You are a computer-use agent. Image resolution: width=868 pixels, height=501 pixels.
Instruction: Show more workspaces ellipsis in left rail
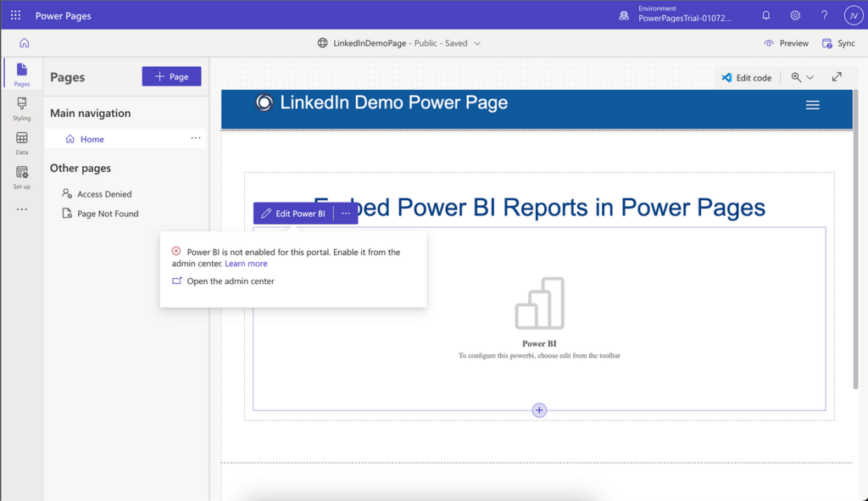coord(21,209)
